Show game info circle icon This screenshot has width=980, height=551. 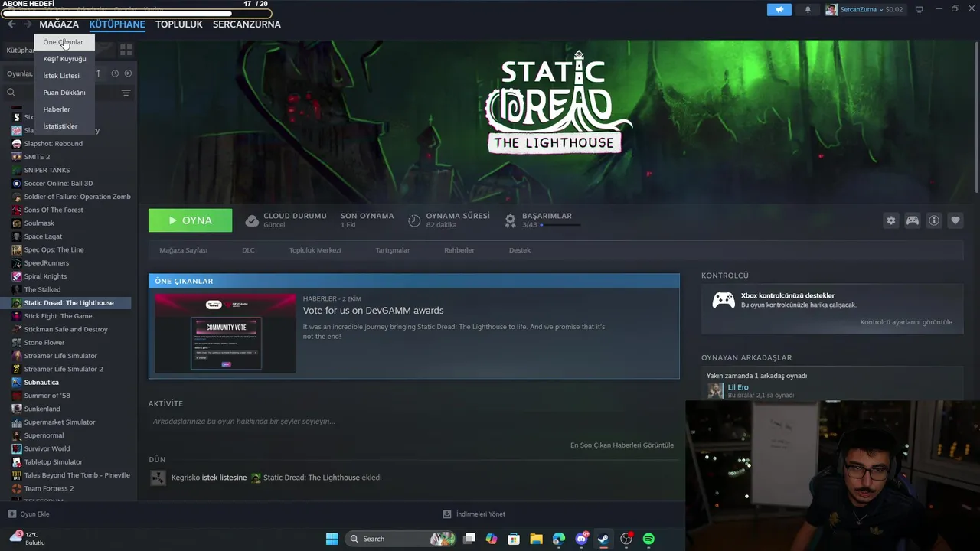pyautogui.click(x=934, y=220)
